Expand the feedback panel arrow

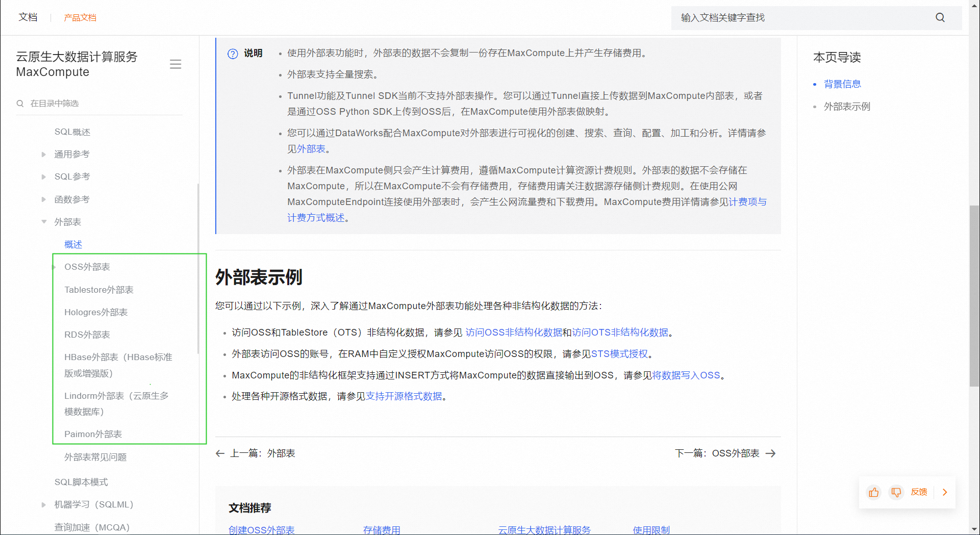[945, 492]
